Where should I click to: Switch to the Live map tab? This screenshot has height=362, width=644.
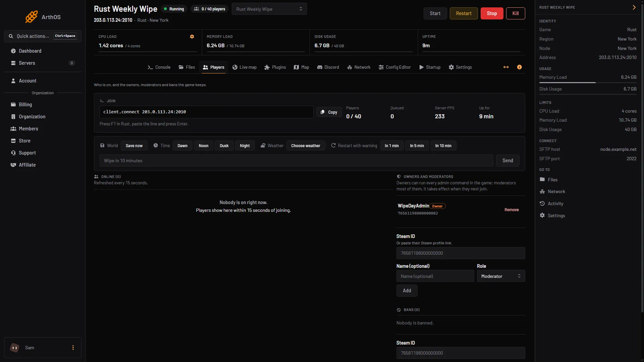244,67
